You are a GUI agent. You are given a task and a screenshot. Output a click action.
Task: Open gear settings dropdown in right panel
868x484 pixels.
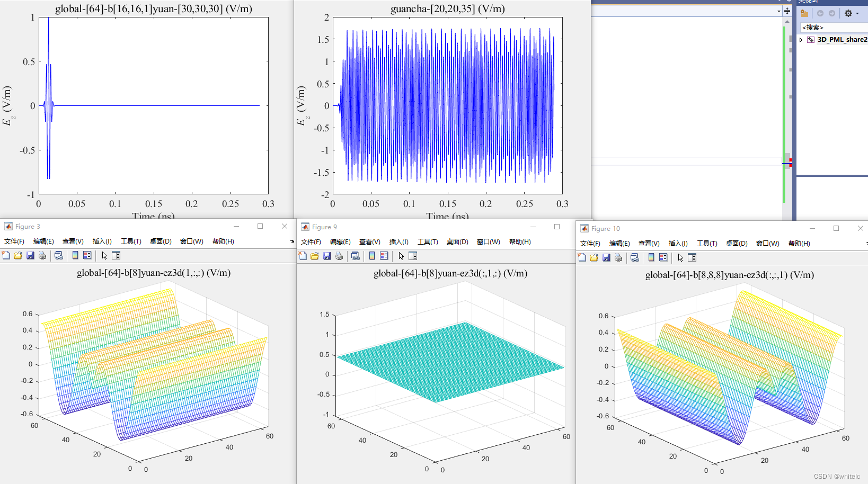coord(851,13)
